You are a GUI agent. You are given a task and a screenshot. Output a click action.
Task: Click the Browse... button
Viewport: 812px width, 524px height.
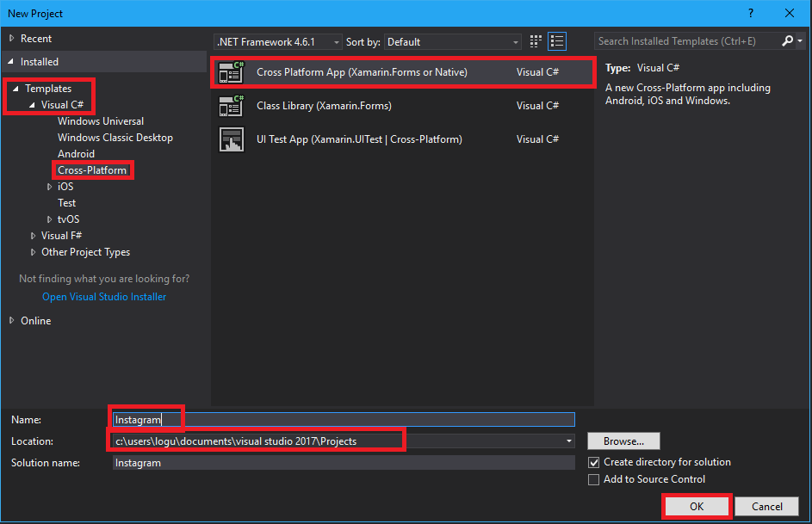pos(623,441)
